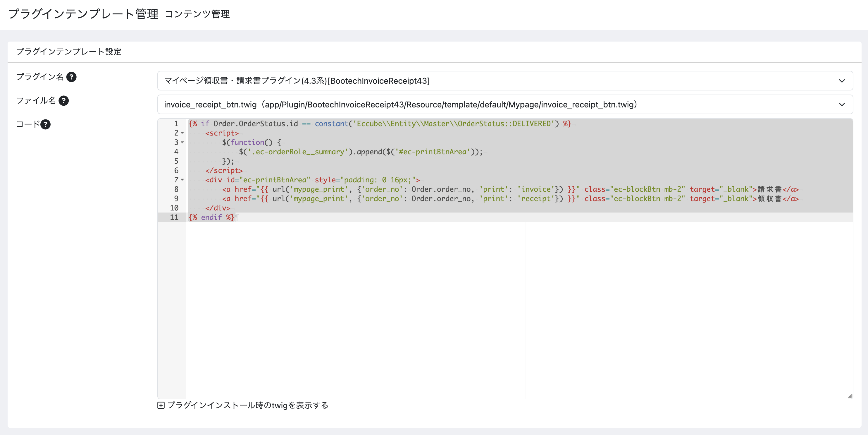The image size is (868, 435).
Task: Click the 請求書 anchor text in line 8
Action: 769,189
